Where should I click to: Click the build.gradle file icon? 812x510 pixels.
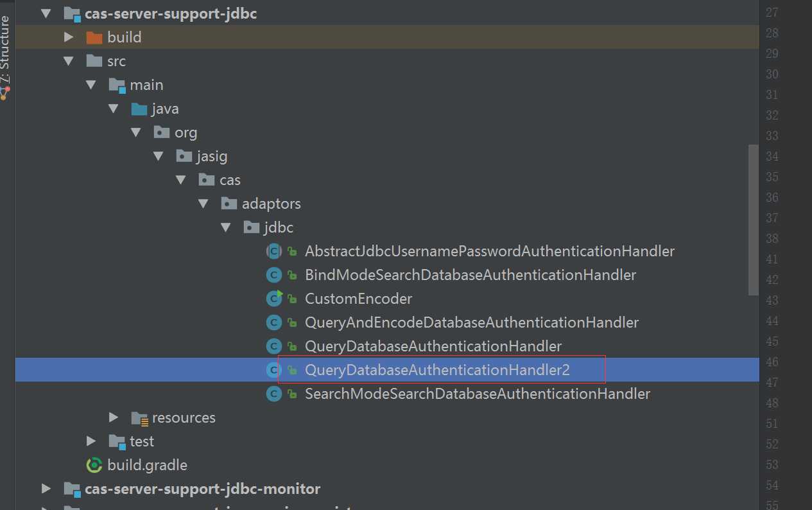(x=94, y=465)
